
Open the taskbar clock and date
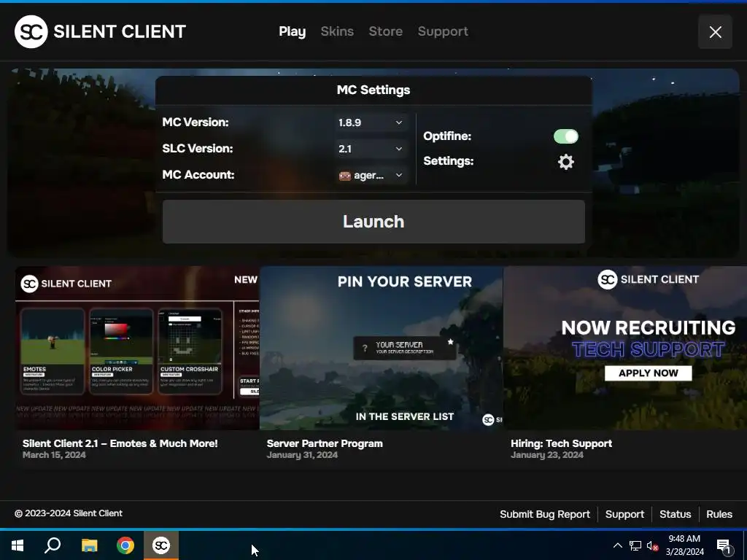coord(684,545)
